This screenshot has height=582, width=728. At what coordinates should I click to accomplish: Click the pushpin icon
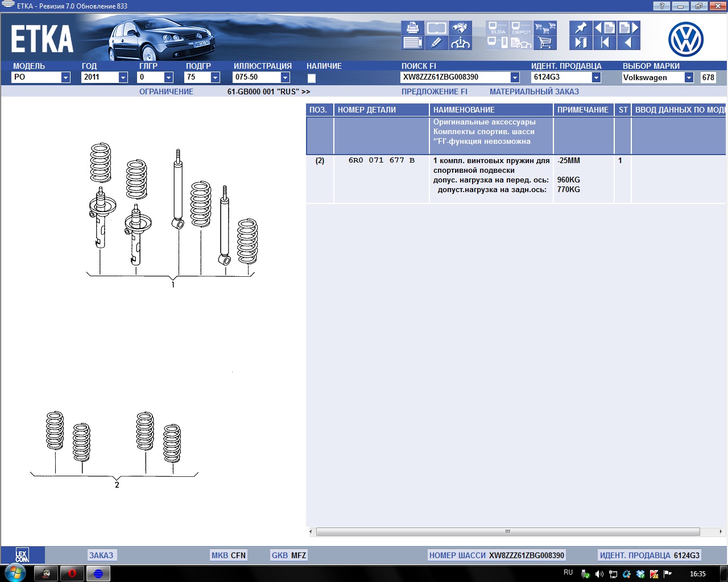[581, 28]
